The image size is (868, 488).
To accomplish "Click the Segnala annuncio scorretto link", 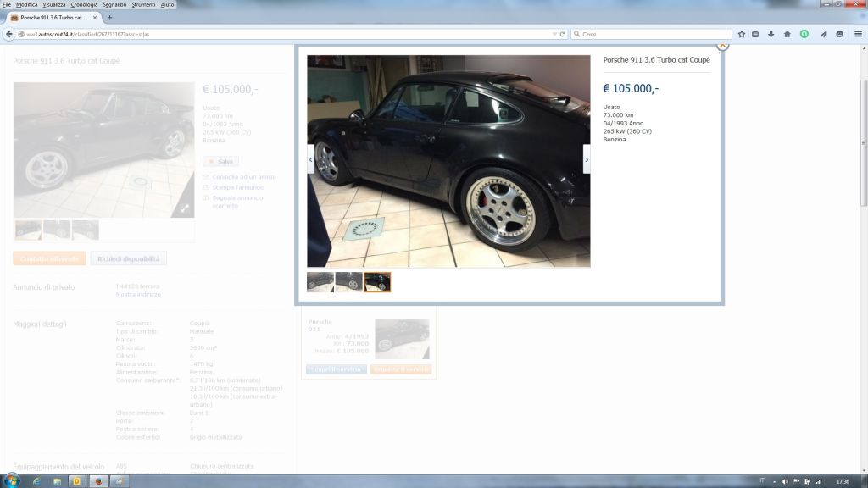I will click(237, 202).
